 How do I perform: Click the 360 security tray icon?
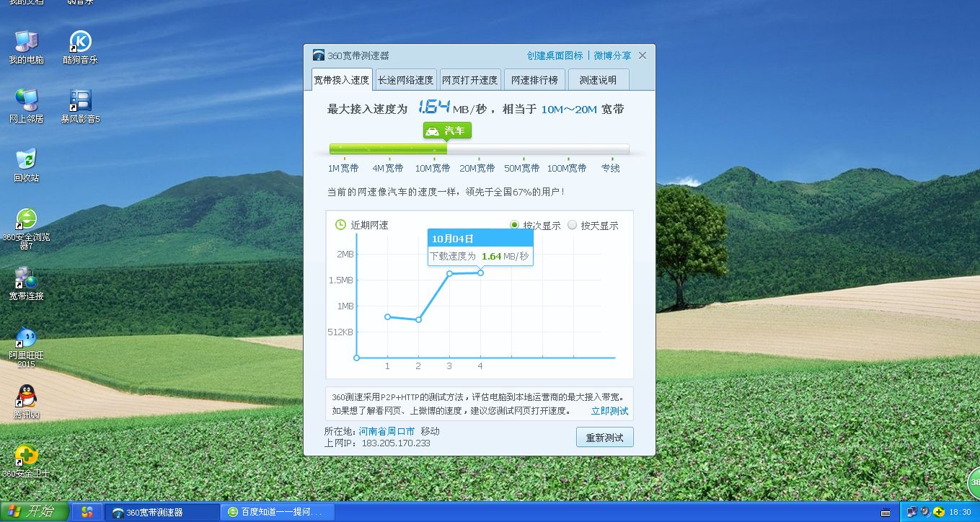[938, 512]
